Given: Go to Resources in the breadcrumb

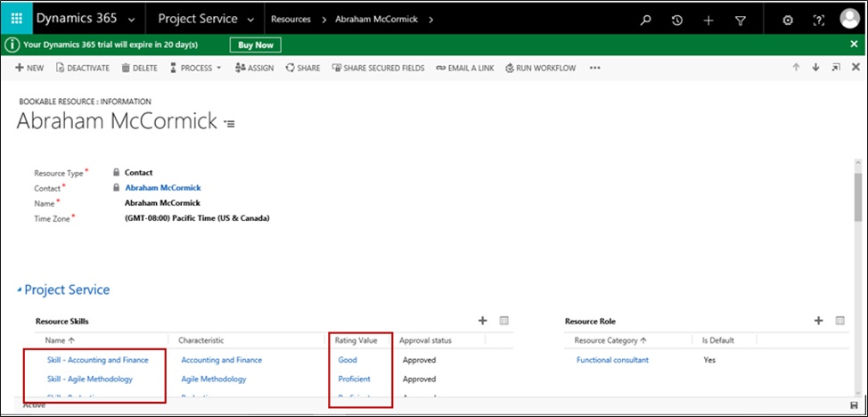Looking at the screenshot, I should click(291, 20).
